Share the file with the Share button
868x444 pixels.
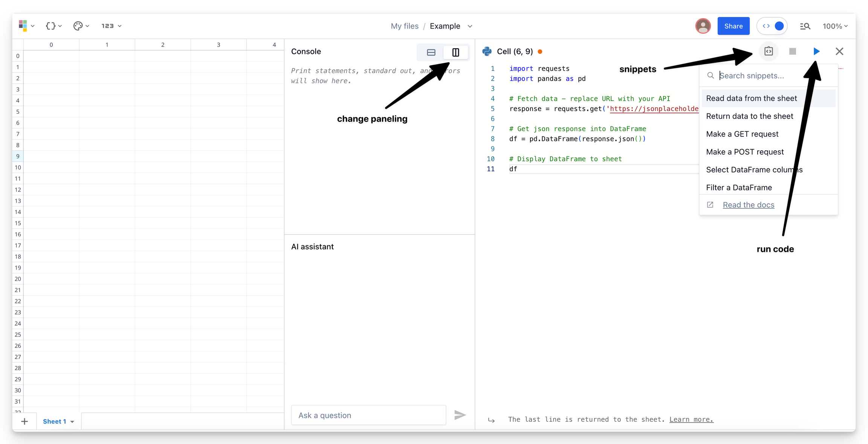[733, 26]
